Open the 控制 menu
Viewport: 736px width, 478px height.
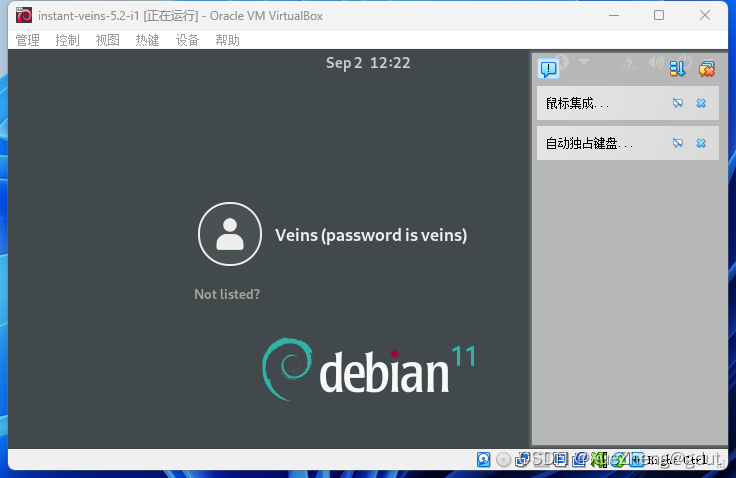coord(67,40)
